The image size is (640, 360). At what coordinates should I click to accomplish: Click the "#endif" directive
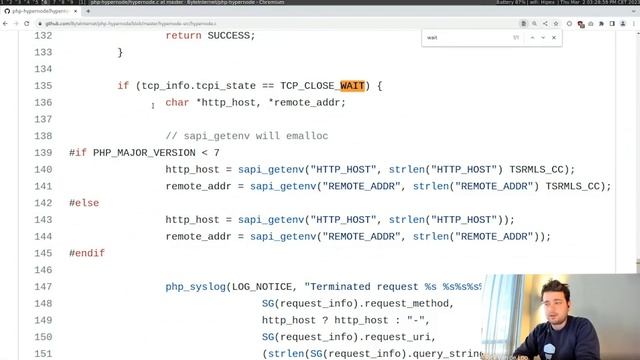pos(87,253)
